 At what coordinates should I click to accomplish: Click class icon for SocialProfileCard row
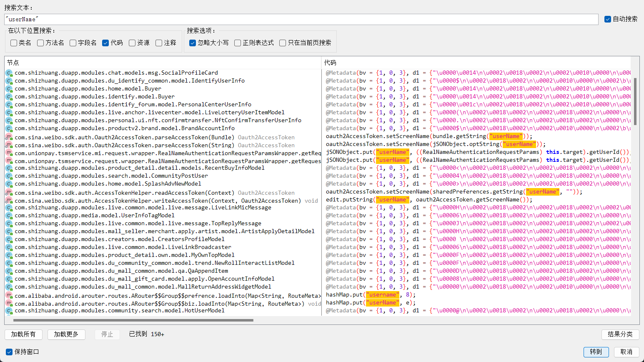pyautogui.click(x=9, y=73)
